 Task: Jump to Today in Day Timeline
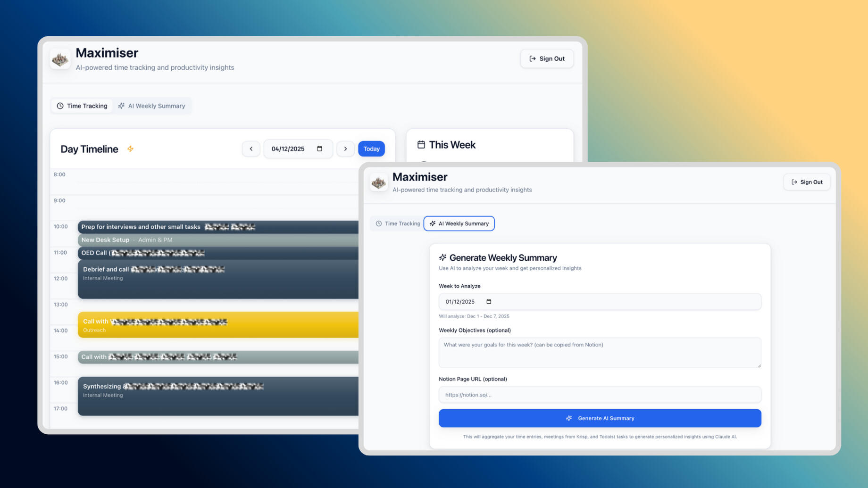click(371, 149)
